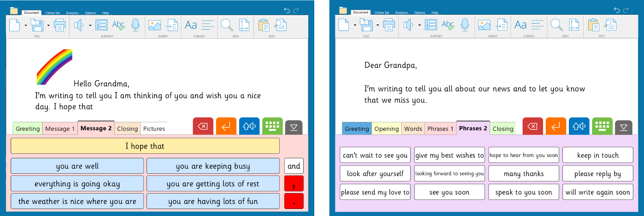Click the magnifier zoom icon in the Grandma window

pos(227,25)
